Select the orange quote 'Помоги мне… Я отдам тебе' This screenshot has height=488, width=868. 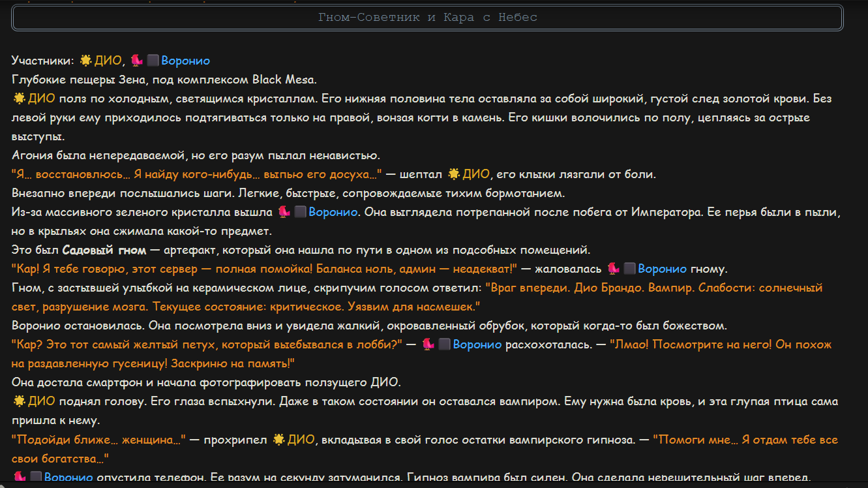point(425,449)
